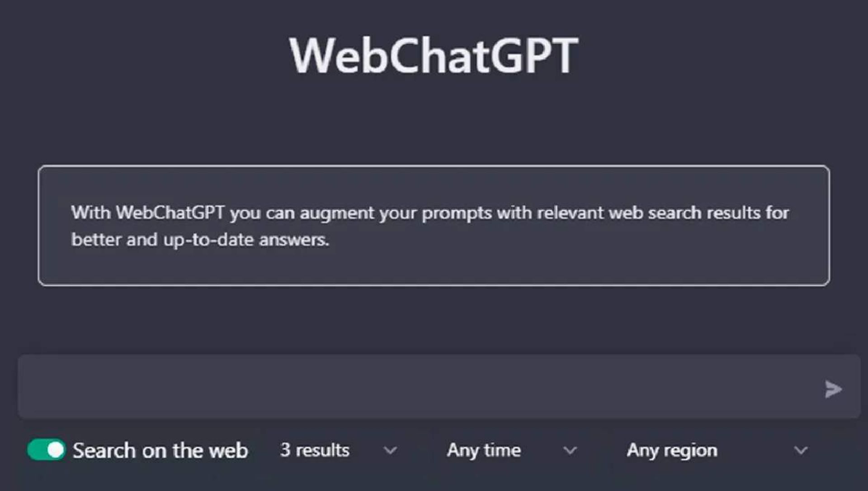Disable the "Search on the web" switch
The width and height of the screenshot is (868, 491).
45,449
